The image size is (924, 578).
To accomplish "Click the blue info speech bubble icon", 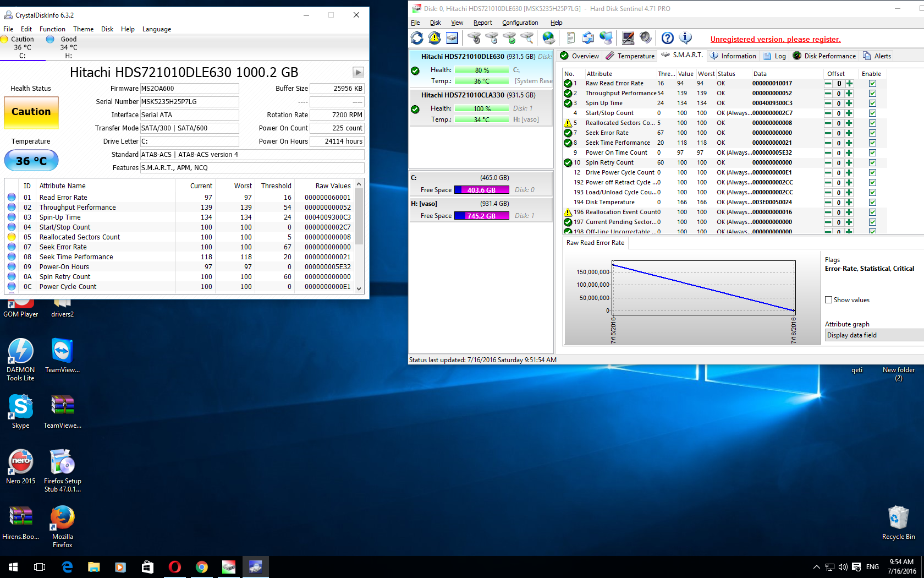I will (x=685, y=38).
